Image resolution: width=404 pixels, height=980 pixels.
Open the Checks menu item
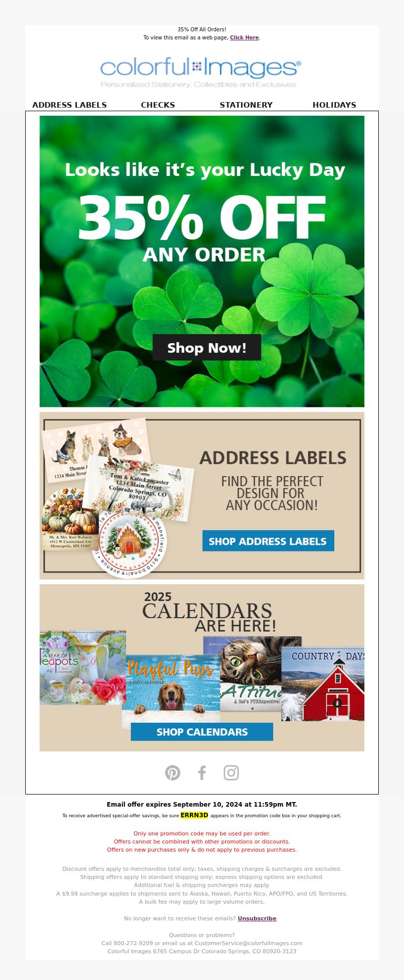pyautogui.click(x=158, y=105)
